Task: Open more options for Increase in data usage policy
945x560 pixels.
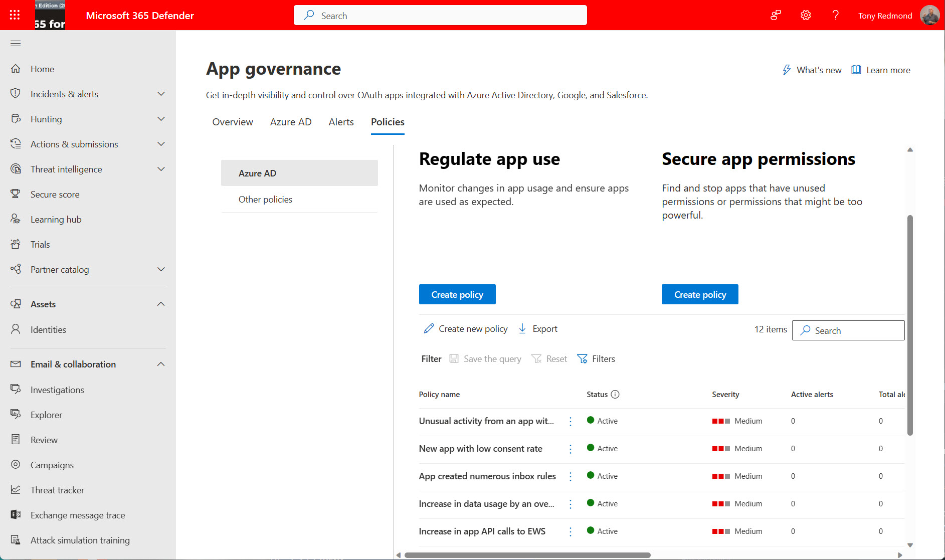Action: point(571,504)
